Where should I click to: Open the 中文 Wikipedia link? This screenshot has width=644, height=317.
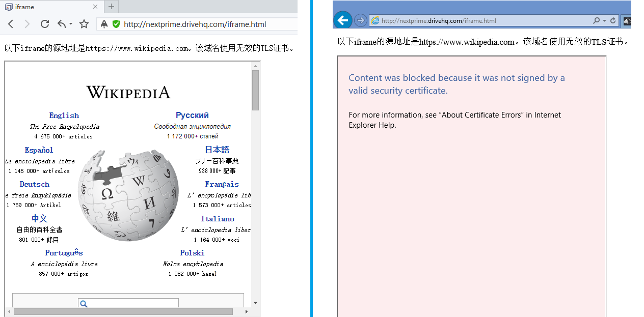[x=40, y=218]
